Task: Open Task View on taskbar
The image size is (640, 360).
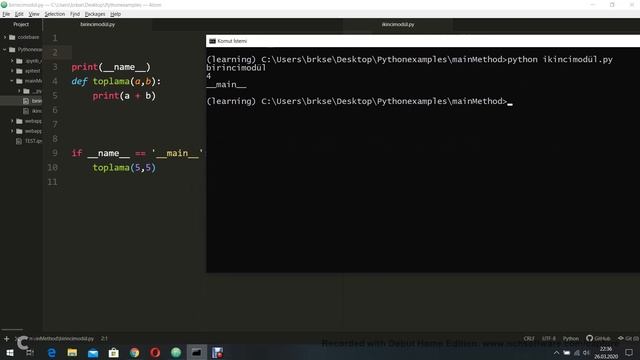Action: click(30, 353)
